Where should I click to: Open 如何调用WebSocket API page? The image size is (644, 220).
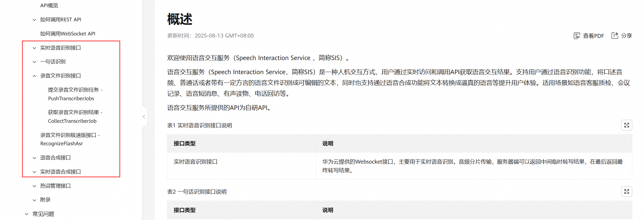(68, 34)
